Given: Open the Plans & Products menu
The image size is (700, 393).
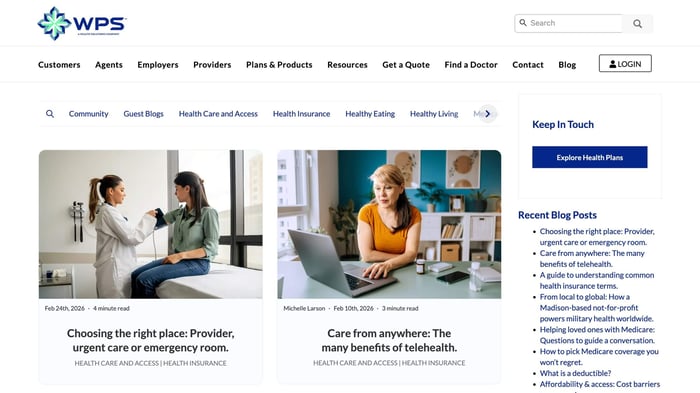Looking at the screenshot, I should tap(279, 65).
